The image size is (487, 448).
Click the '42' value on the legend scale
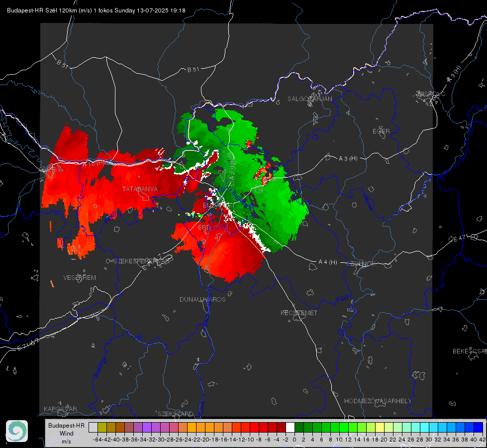coord(482,440)
